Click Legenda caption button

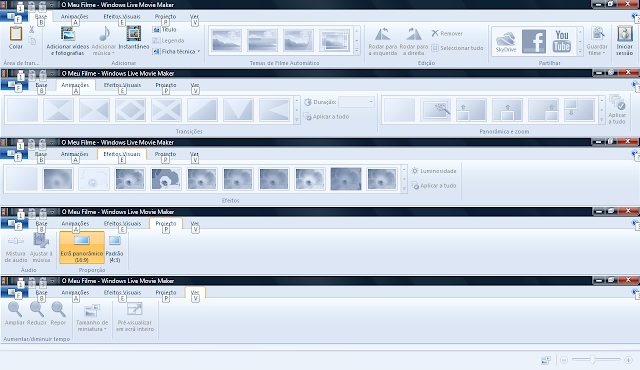click(168, 40)
